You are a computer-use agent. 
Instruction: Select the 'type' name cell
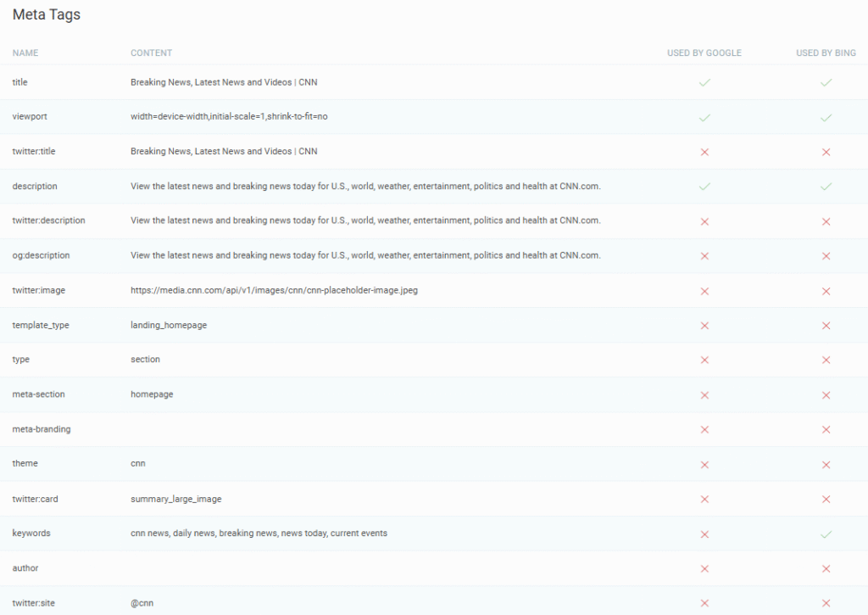(x=21, y=360)
